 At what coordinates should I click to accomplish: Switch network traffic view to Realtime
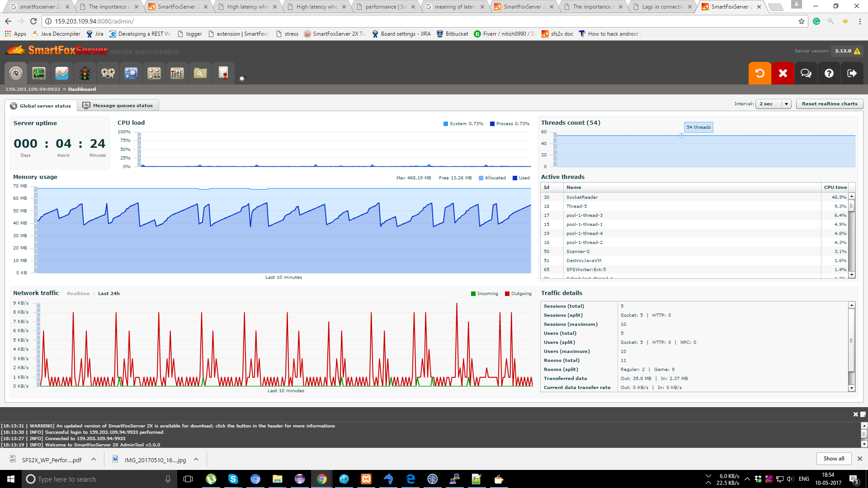pyautogui.click(x=78, y=294)
